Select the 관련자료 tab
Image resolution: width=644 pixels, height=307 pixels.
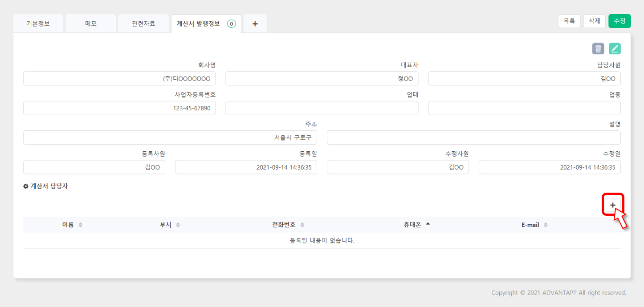143,24
